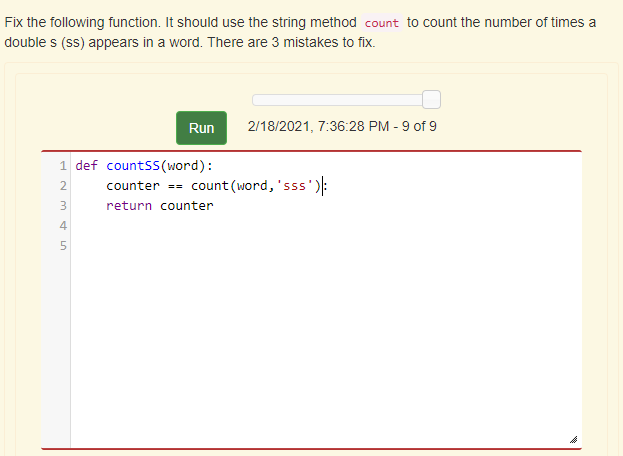Click the 'def' keyword on line 1
The image size is (623, 456).
click(x=87, y=166)
